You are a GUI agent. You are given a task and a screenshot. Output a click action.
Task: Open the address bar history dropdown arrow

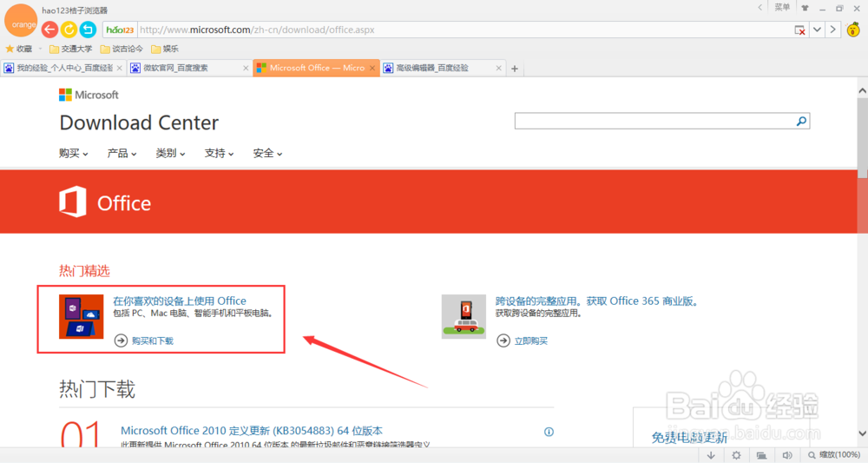tap(817, 30)
